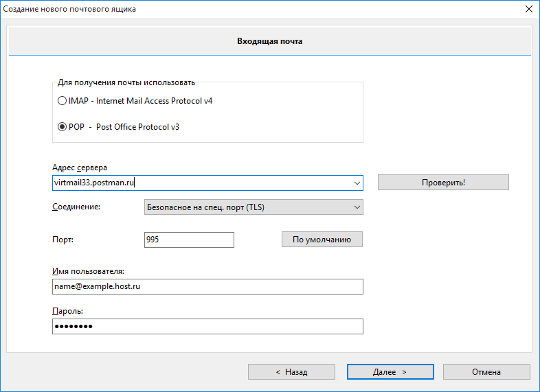Select the IMAP protocol radio button
Screen dimensions: 540x392
pyautogui.click(x=63, y=101)
